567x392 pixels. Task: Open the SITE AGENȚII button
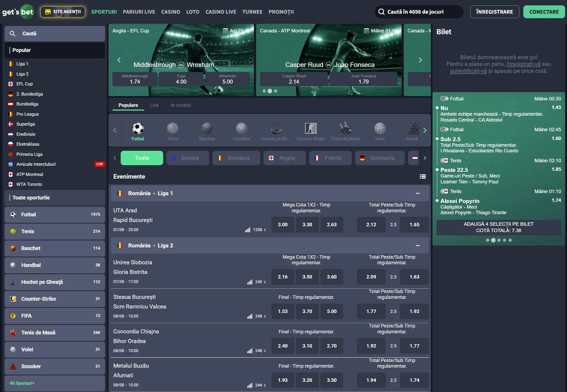63,12
